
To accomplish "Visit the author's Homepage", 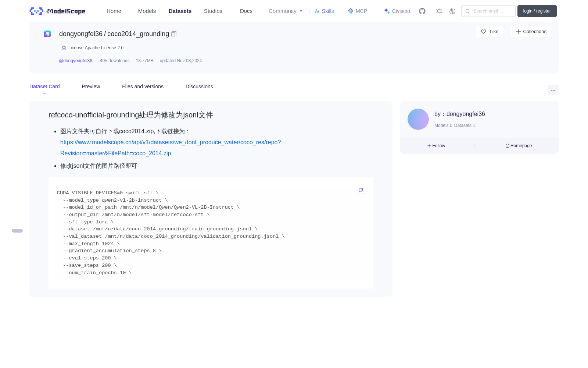I will tap(519, 146).
